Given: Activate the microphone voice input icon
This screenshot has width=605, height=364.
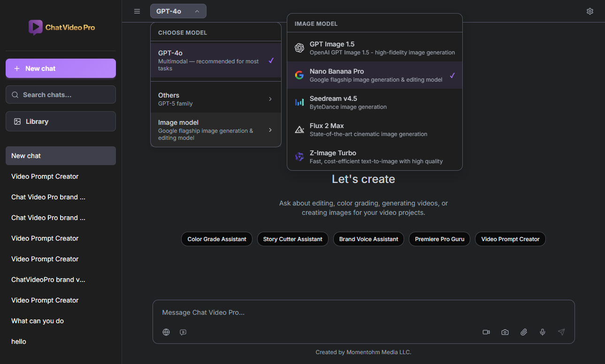Looking at the screenshot, I should coord(543,332).
